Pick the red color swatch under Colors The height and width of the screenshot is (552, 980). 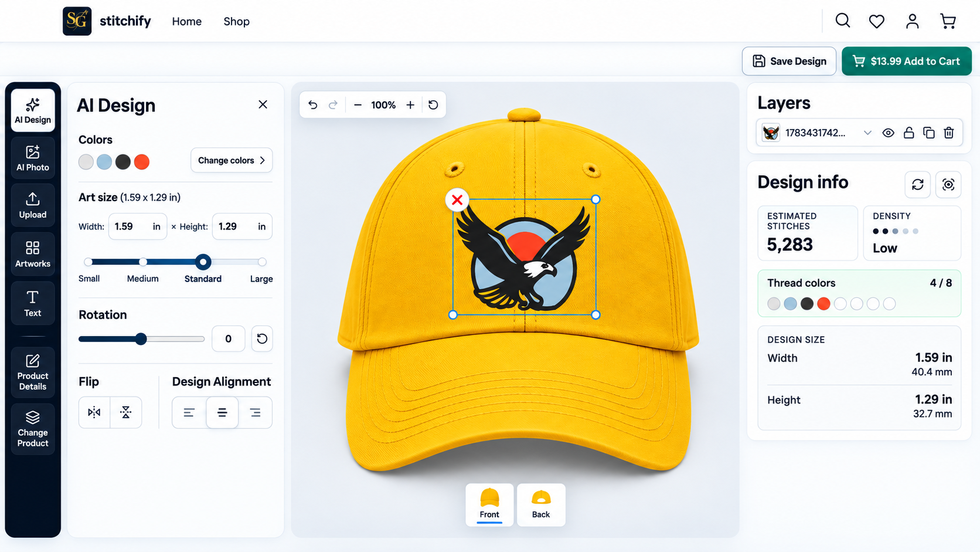coord(142,162)
